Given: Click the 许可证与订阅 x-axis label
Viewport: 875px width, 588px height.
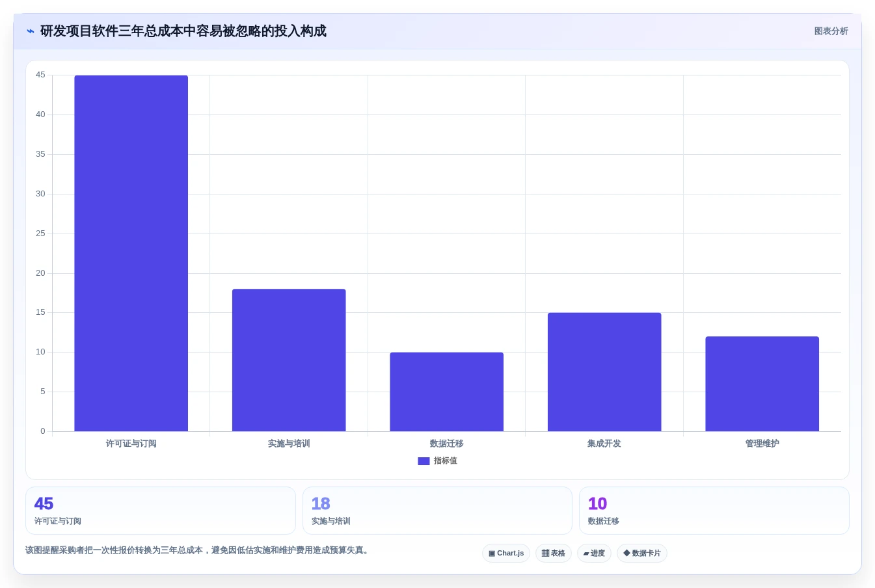Looking at the screenshot, I should (x=131, y=444).
